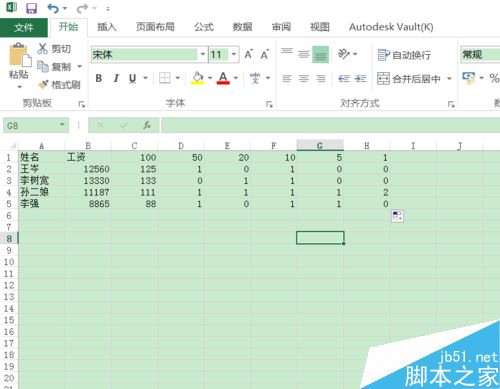Click the phonetic guide 文 icon
The width and height of the screenshot is (500, 389).
point(255,78)
